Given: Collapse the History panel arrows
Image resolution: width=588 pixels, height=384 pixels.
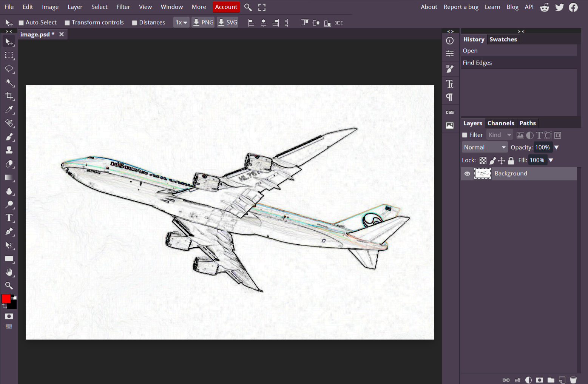Looking at the screenshot, I should 521,31.
